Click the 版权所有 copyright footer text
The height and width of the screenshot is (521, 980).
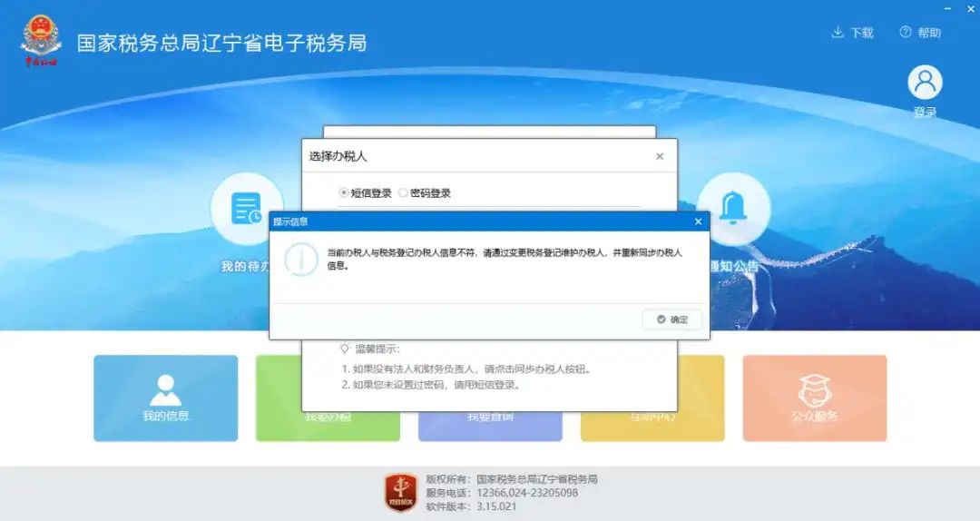tap(512, 479)
